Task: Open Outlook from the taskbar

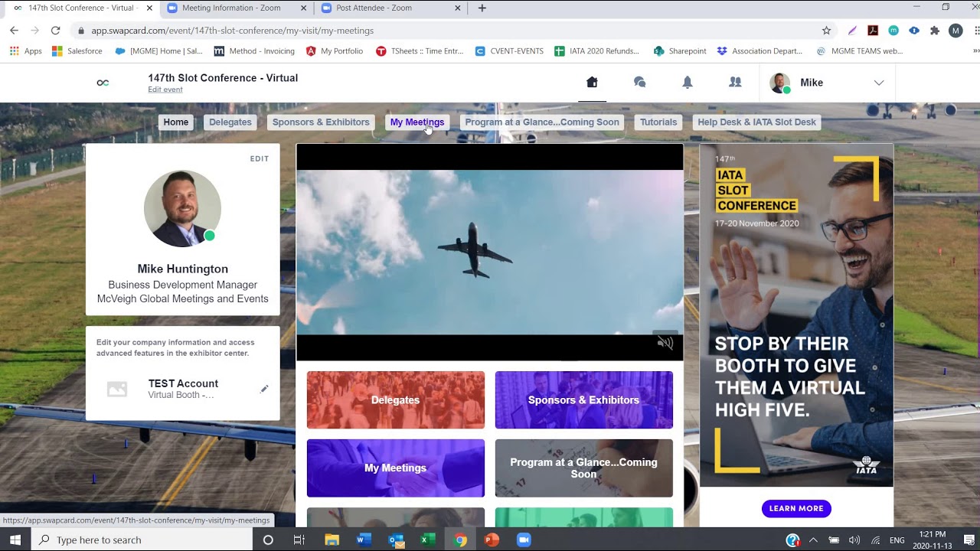Action: point(396,540)
